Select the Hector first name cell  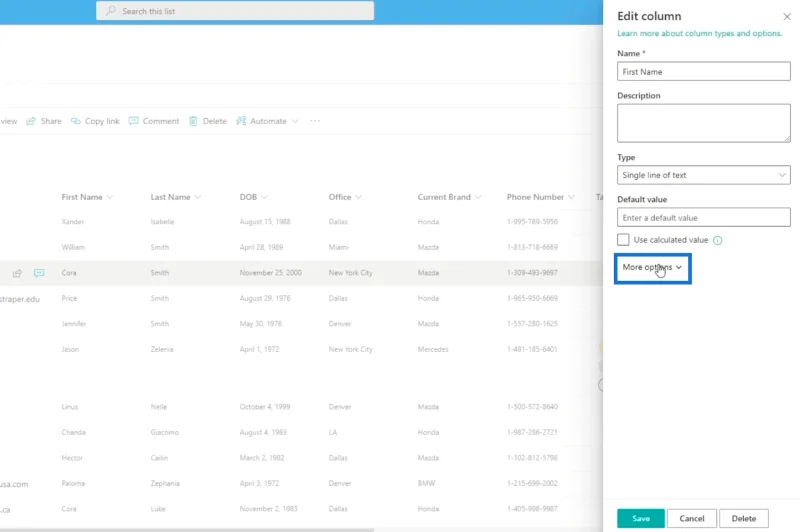point(72,458)
